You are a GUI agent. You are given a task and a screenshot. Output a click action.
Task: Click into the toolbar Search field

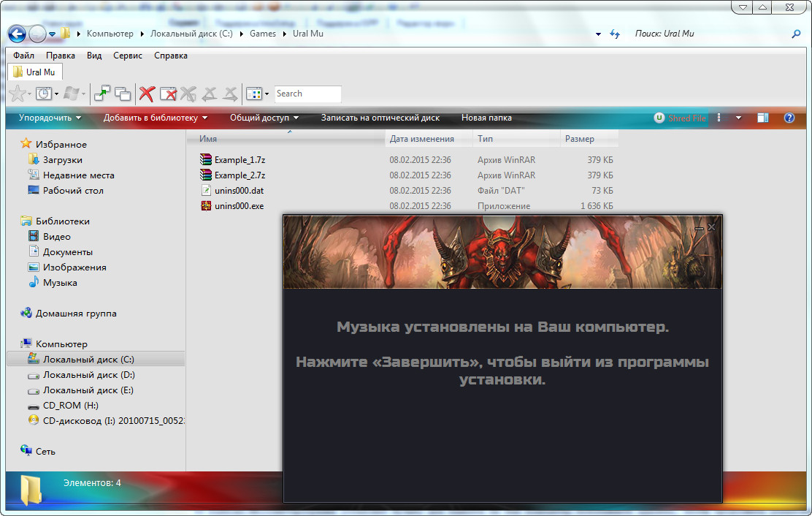307,94
